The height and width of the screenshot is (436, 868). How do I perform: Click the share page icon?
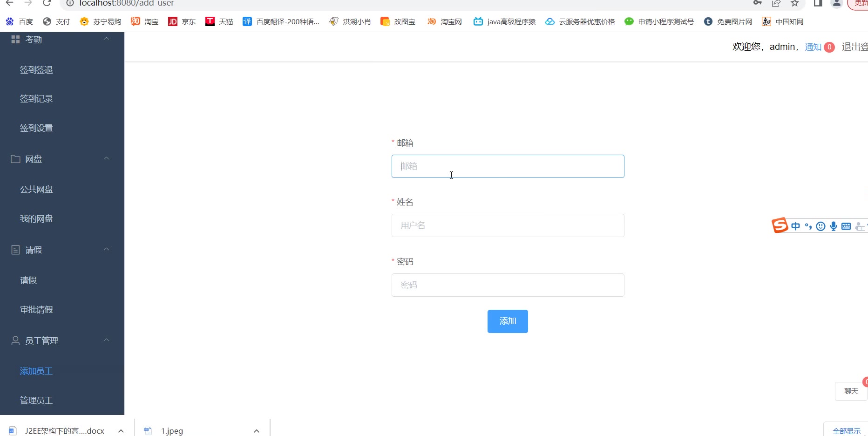coord(776,3)
